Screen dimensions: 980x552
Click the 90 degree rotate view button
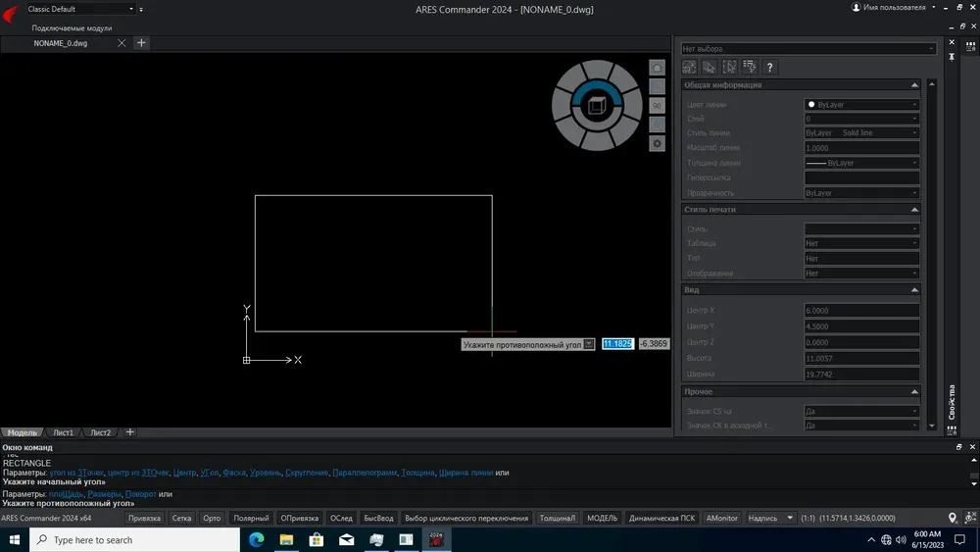point(657,106)
